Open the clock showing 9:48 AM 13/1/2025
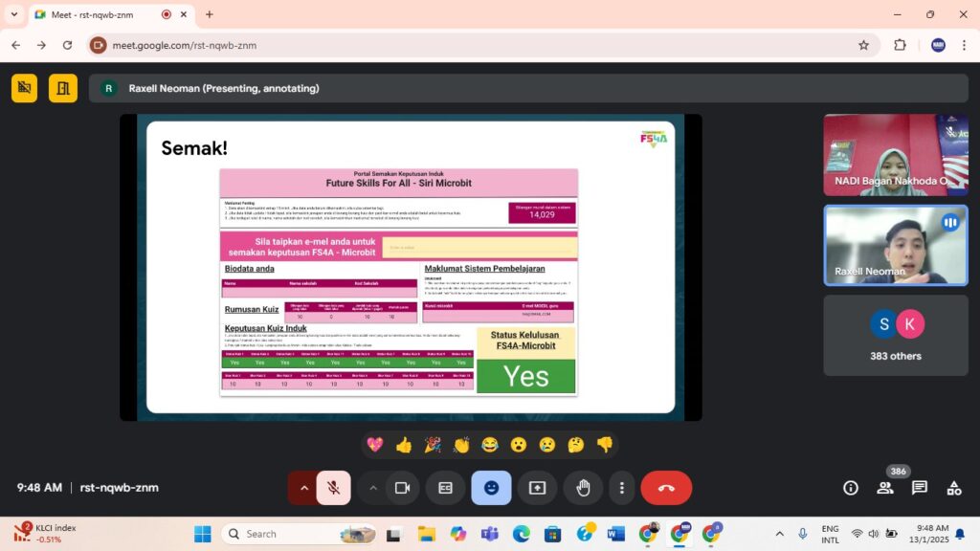The image size is (980, 551). click(928, 534)
